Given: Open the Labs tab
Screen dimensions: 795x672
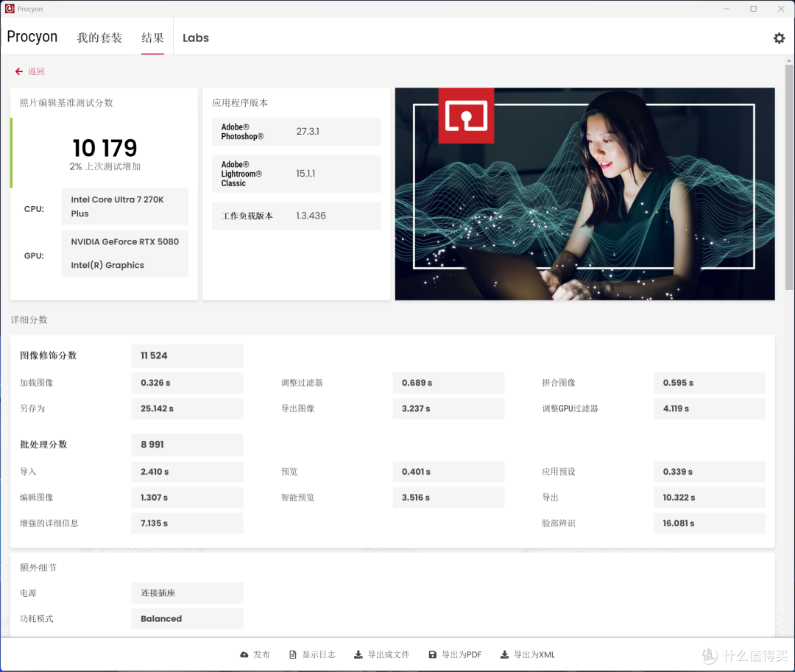Looking at the screenshot, I should [196, 38].
